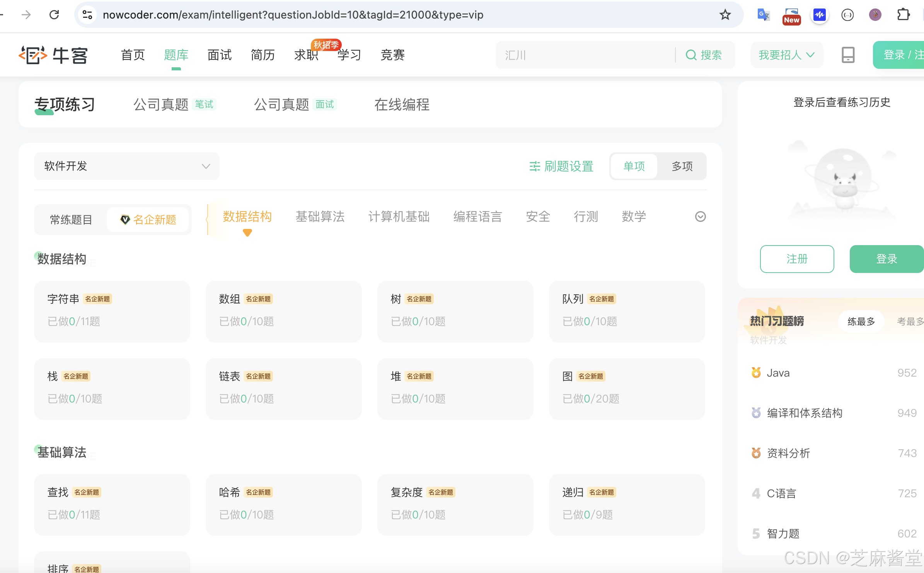View site information icon in address bar

[87, 15]
